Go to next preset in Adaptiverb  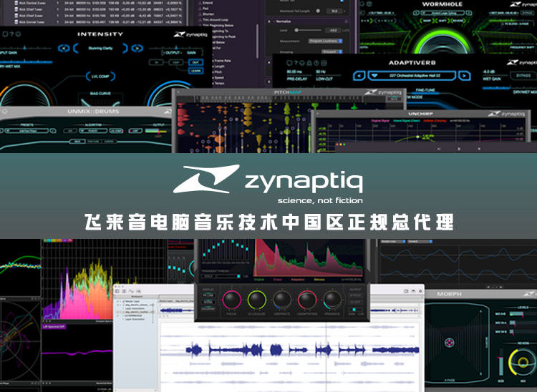pyautogui.click(x=465, y=76)
